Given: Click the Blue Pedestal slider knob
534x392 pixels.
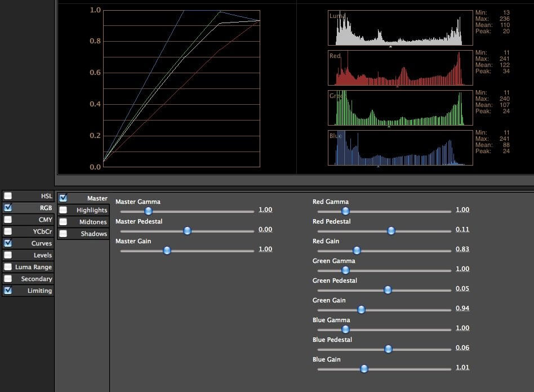Looking at the screenshot, I should click(x=388, y=349).
